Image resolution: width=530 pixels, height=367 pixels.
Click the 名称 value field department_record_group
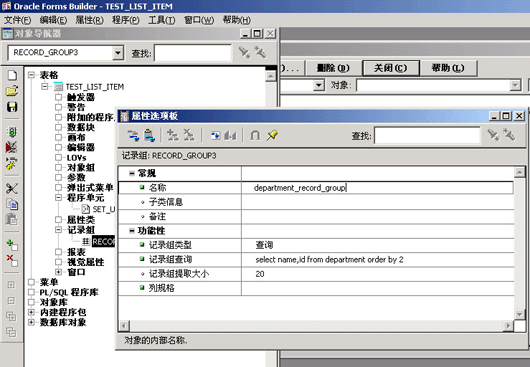(x=378, y=188)
